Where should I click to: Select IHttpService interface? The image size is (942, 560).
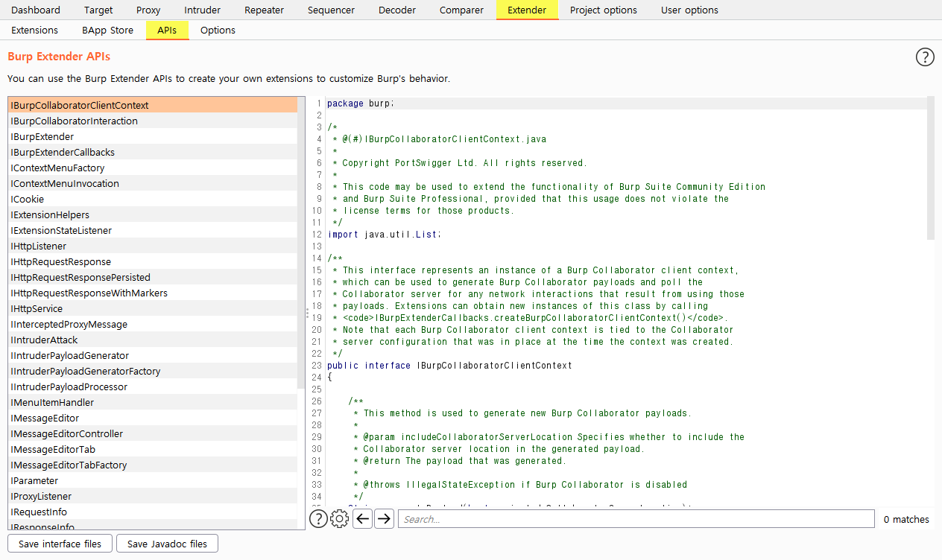pos(152,308)
